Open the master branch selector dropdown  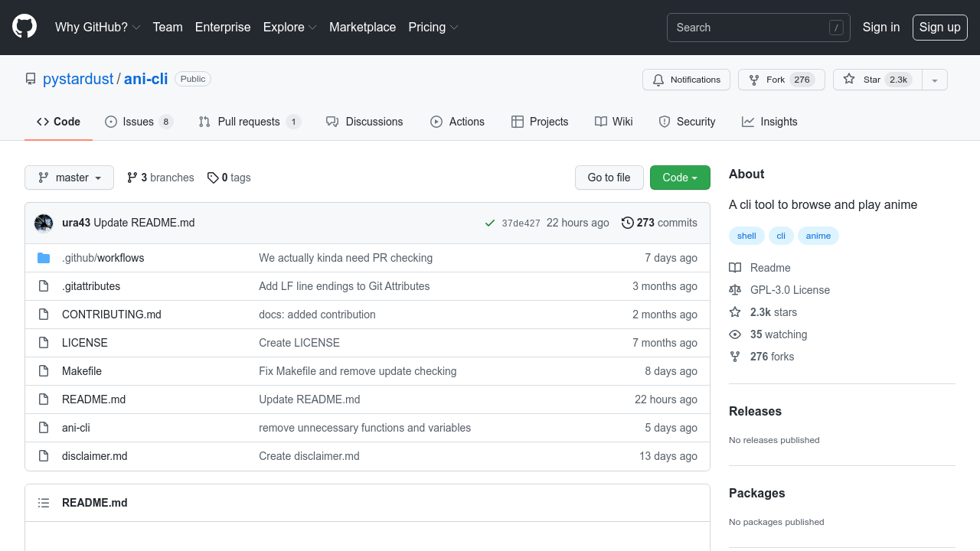click(x=70, y=178)
